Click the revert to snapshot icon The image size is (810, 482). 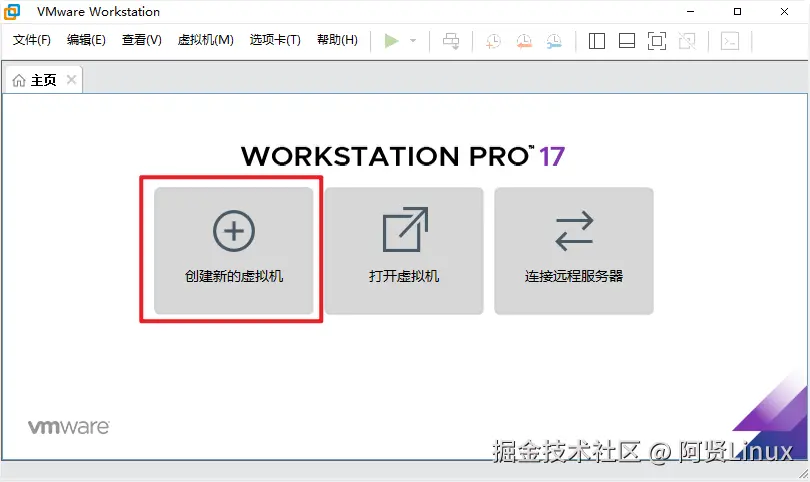point(524,41)
